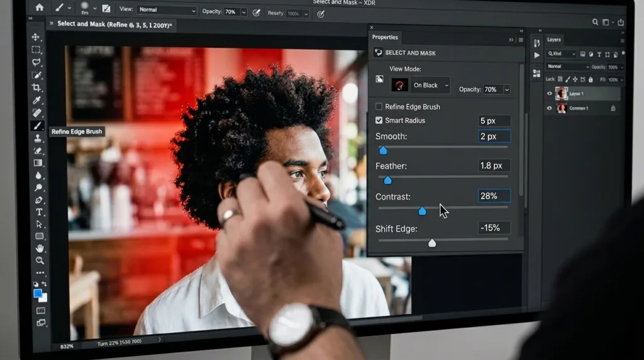This screenshot has width=644, height=360.
Task: Select the Pen tool
Action: point(39,200)
